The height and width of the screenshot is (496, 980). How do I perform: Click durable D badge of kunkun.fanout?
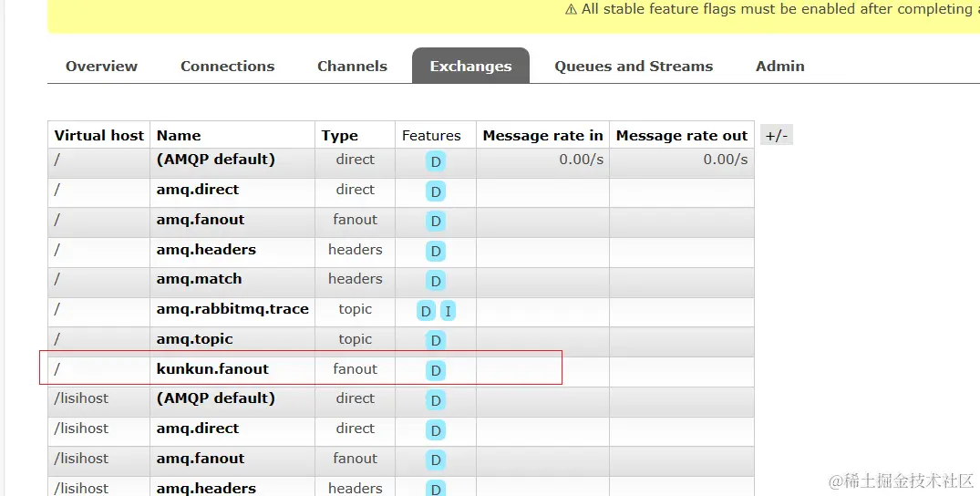[436, 370]
